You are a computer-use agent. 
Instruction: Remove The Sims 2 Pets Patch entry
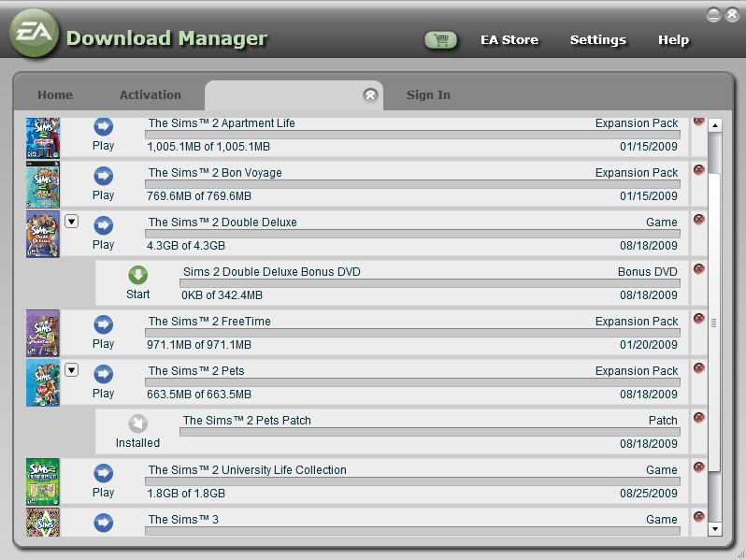click(x=699, y=417)
